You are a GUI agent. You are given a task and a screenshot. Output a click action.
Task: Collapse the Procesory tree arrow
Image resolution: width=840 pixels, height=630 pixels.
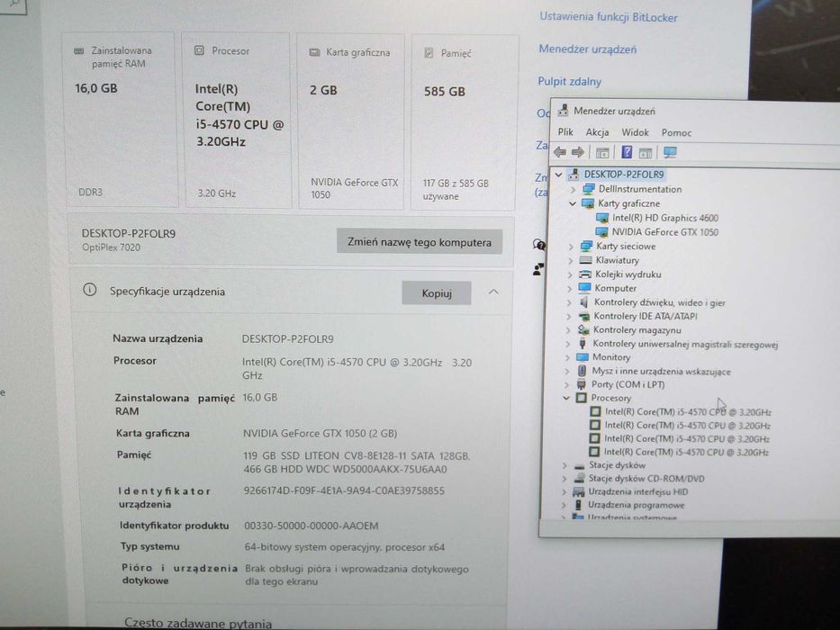coord(566,398)
